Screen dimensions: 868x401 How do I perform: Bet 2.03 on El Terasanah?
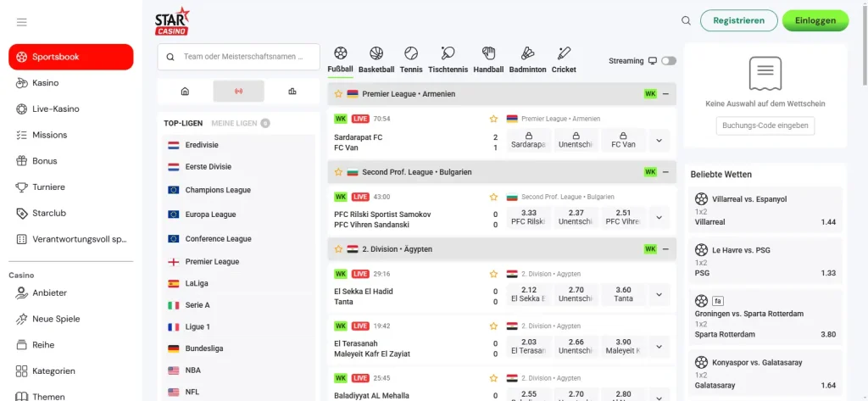529,347
